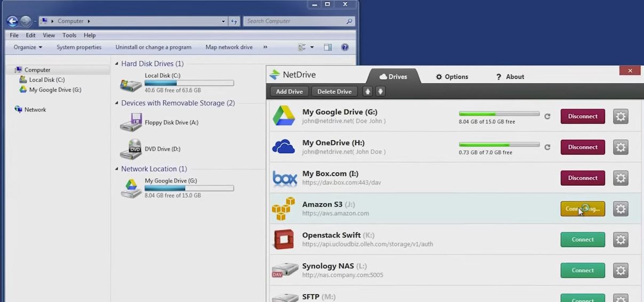Connect Openstack Swift (K:)
Image resolution: width=644 pixels, height=302 pixels.
[583, 240]
